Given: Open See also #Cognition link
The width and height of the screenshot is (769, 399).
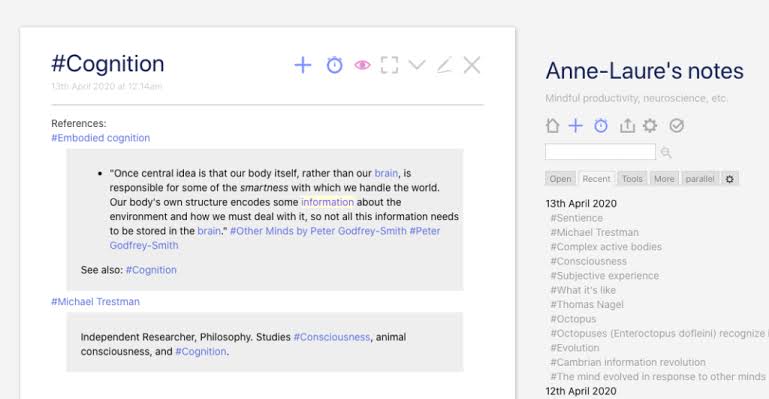Looking at the screenshot, I should point(151,270).
